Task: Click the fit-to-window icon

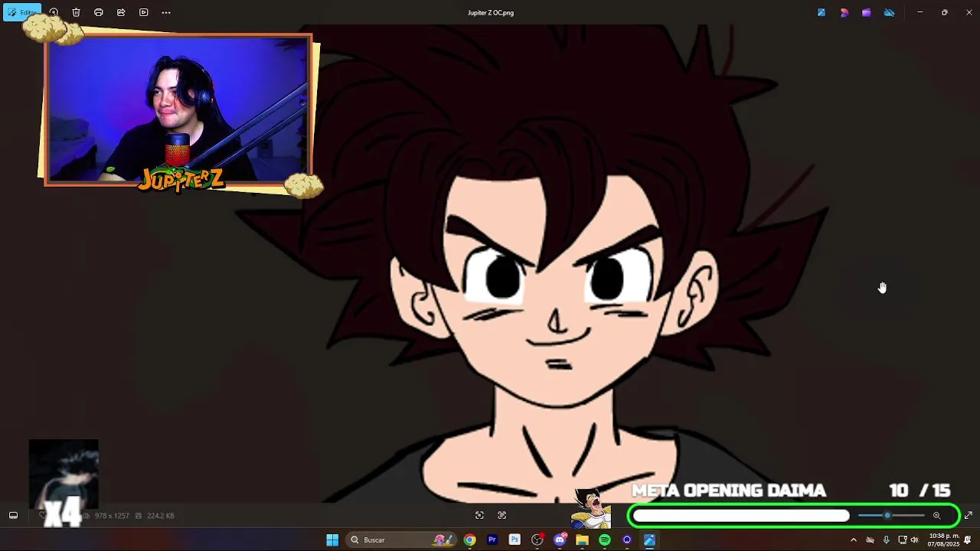Action: (479, 516)
